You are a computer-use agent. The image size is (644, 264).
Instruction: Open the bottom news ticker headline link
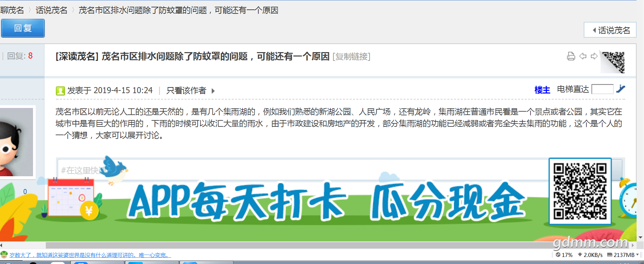pyautogui.click(x=90, y=255)
